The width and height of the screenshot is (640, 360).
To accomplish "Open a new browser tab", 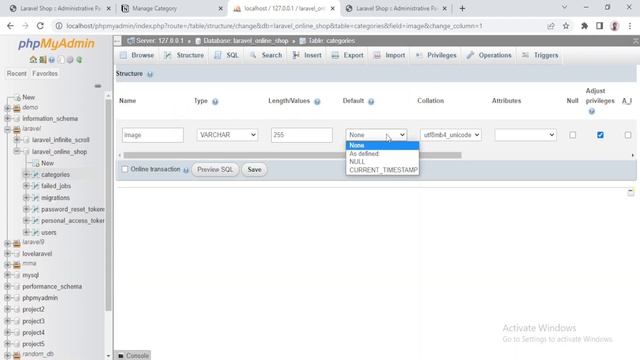I will click(x=462, y=8).
